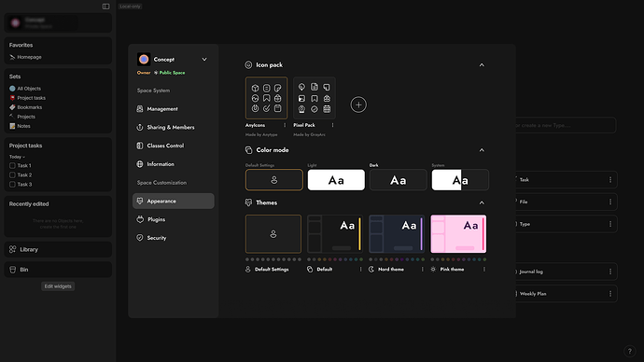Click Default Settings theme color dots
Image resolution: width=644 pixels, height=362 pixels.
tap(273, 259)
